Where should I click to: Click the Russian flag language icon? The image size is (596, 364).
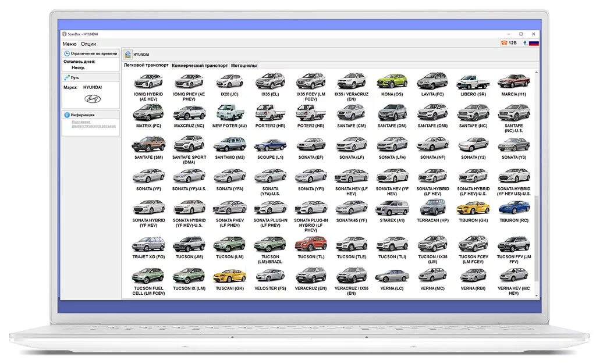pyautogui.click(x=534, y=43)
